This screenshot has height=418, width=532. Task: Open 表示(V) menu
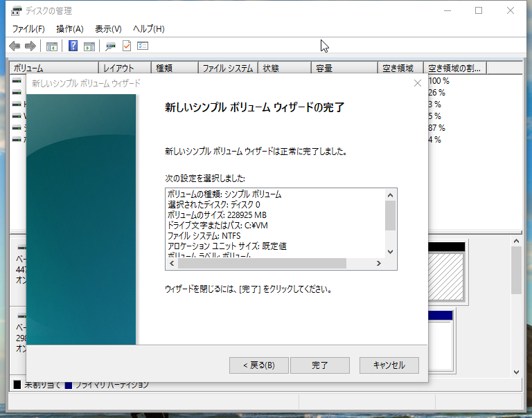[x=108, y=29]
